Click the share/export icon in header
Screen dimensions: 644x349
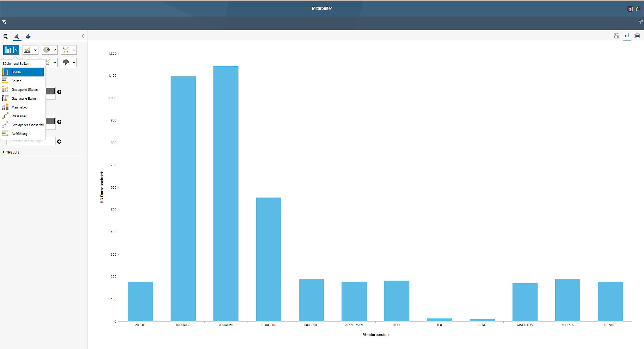[638, 9]
